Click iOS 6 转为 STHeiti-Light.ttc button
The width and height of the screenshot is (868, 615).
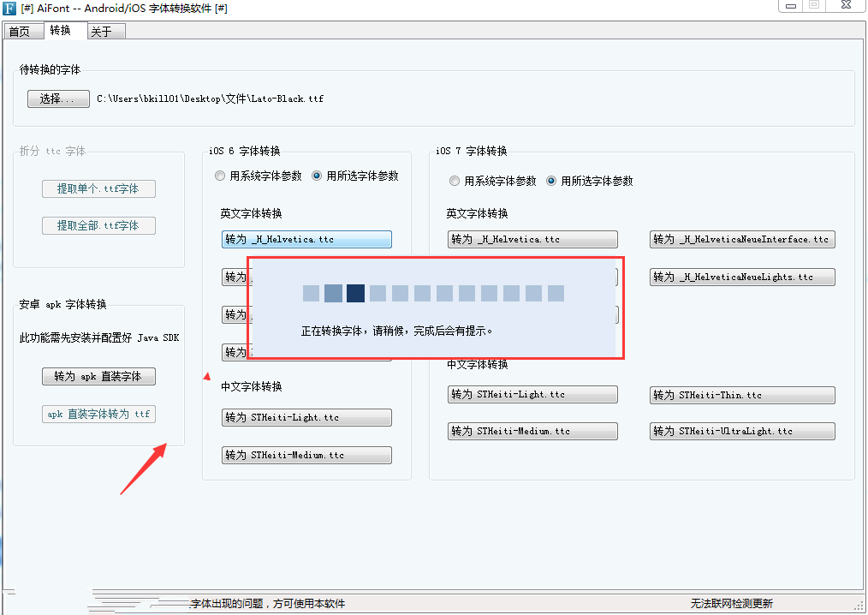(306, 417)
